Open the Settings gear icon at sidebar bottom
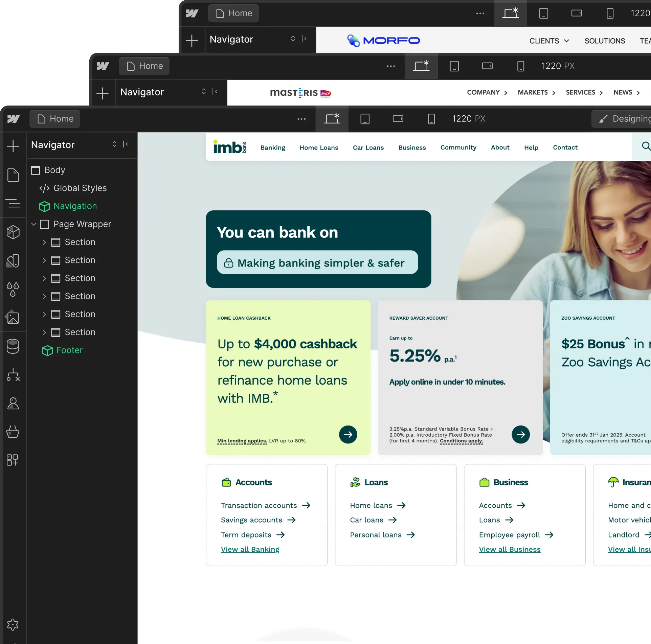The height and width of the screenshot is (644, 651). pyautogui.click(x=13, y=624)
